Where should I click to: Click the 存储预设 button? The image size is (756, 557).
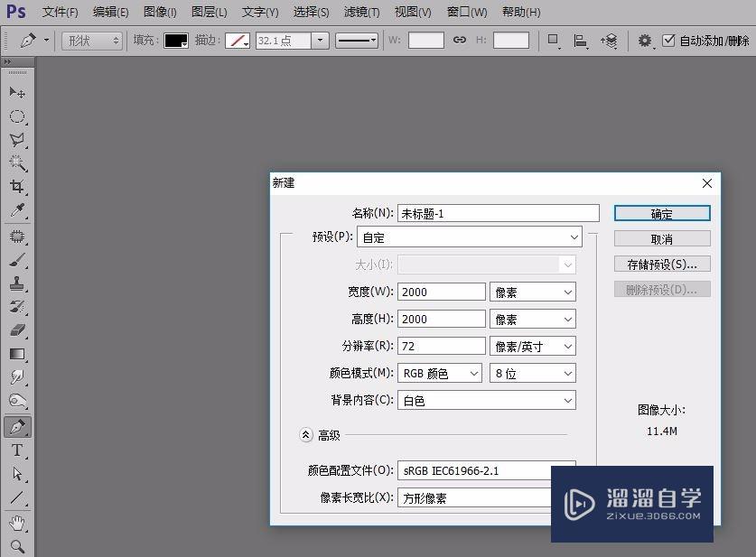coord(661,263)
